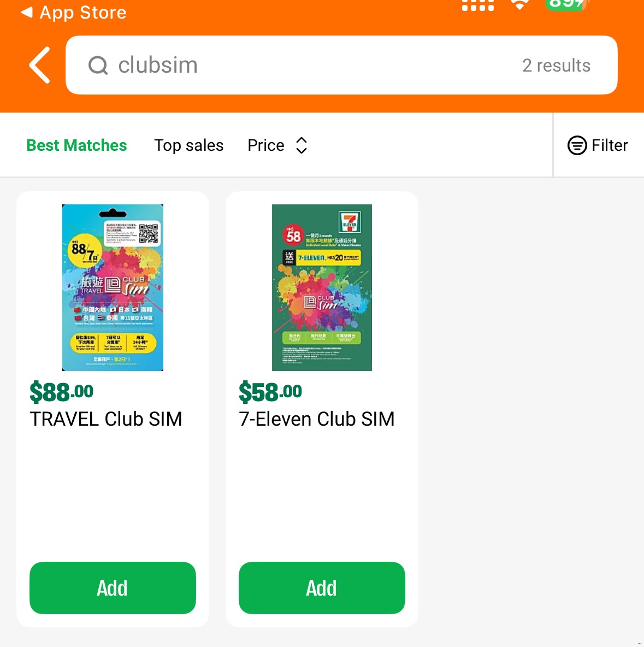Click the magnifying glass search icon
The image size is (644, 647).
coord(98,65)
